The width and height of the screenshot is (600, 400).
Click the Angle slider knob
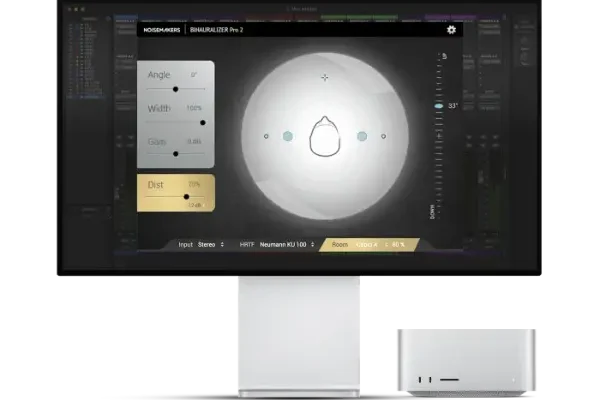(176, 88)
